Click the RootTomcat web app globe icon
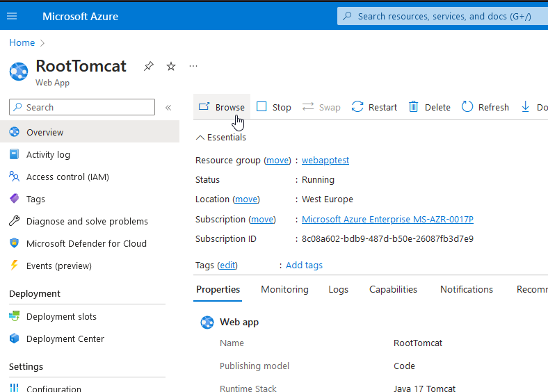548x392 pixels. [x=19, y=72]
